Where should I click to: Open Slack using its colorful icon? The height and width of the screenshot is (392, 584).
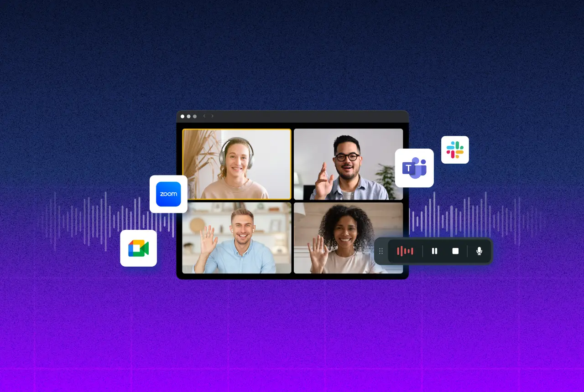454,150
